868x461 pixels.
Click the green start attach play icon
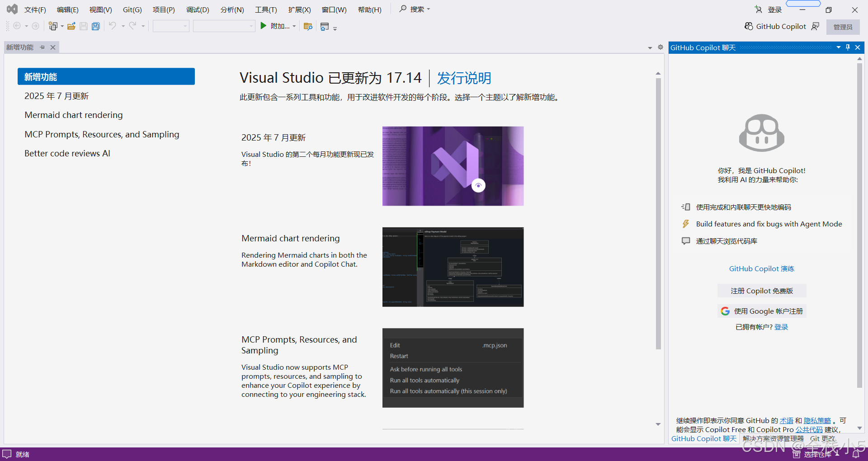pos(264,26)
